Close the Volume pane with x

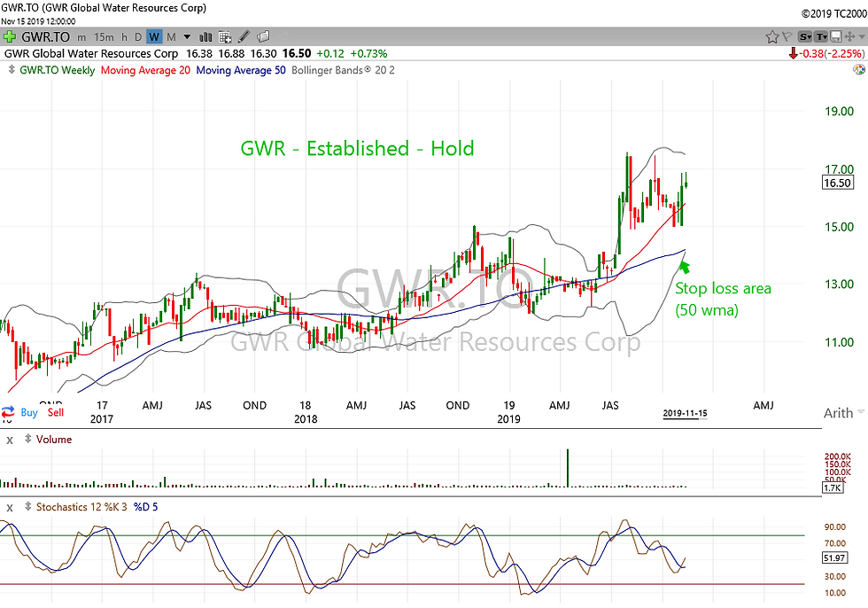(10, 440)
